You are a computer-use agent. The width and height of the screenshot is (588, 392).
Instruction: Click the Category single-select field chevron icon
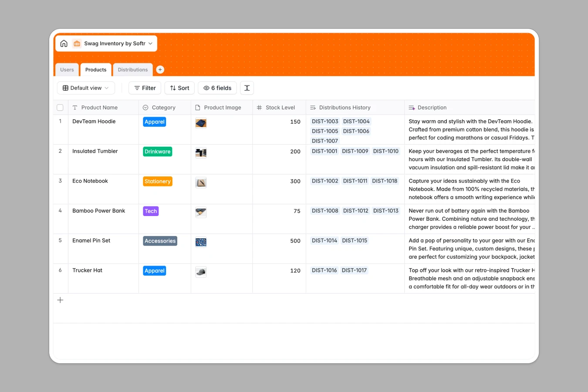145,107
